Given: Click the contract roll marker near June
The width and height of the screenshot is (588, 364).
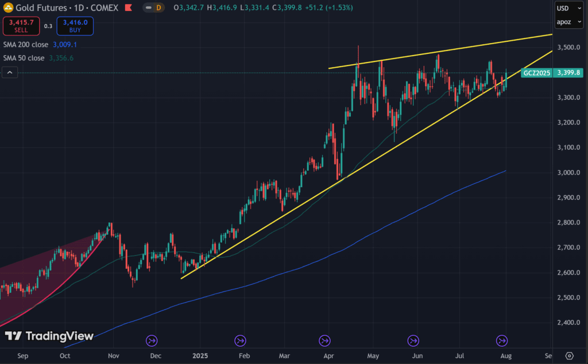Looking at the screenshot, I should pyautogui.click(x=412, y=341).
